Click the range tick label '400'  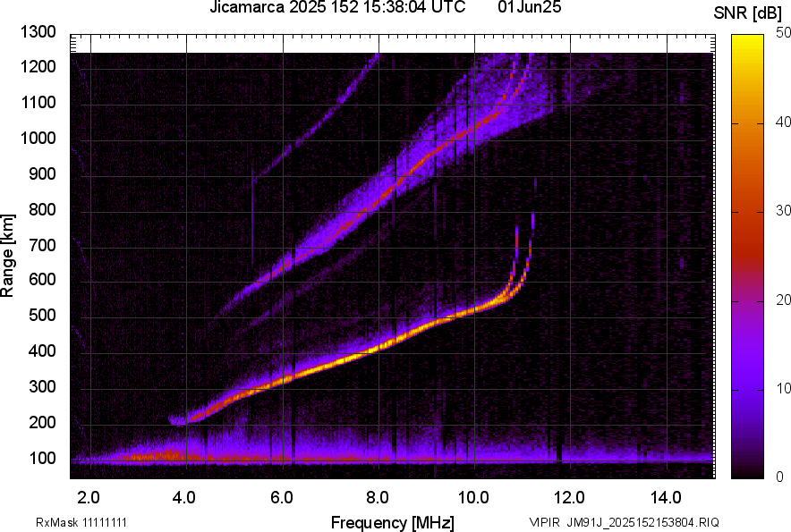tap(42, 351)
